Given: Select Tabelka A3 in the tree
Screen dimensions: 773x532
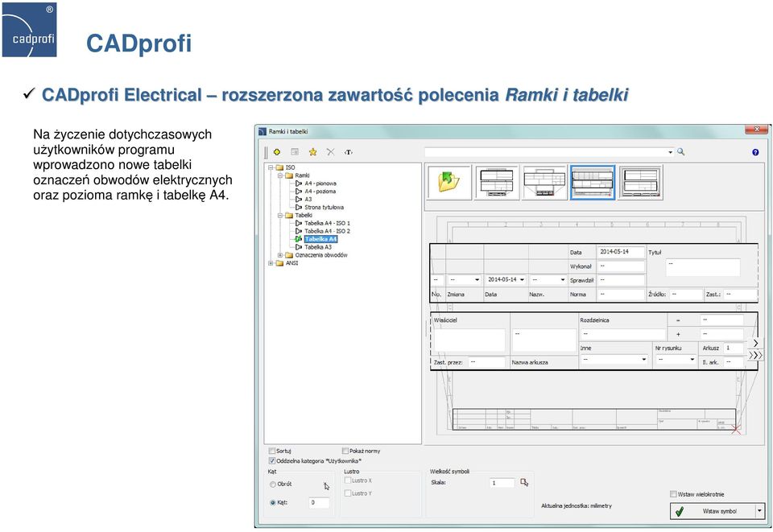Looking at the screenshot, I should click(318, 247).
